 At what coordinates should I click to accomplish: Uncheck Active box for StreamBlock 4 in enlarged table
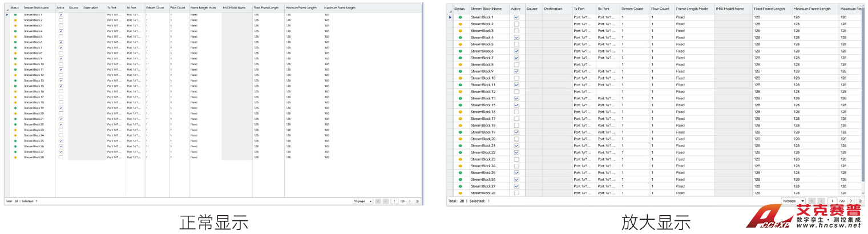click(x=516, y=38)
